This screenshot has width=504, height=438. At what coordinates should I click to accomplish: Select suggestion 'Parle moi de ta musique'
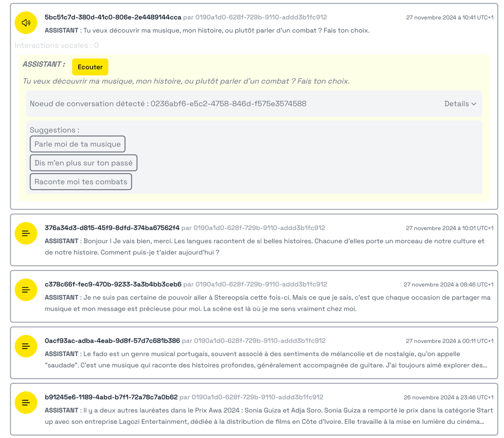(78, 144)
